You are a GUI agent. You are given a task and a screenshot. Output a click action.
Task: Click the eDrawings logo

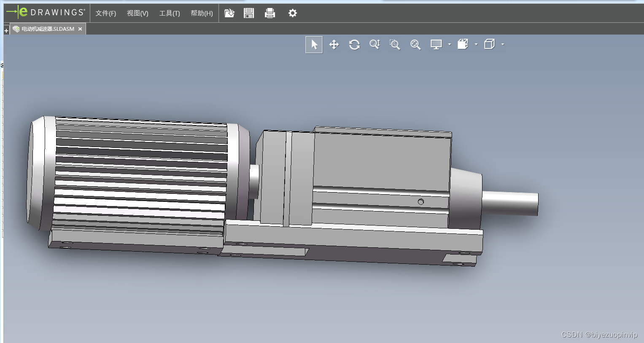click(x=46, y=12)
